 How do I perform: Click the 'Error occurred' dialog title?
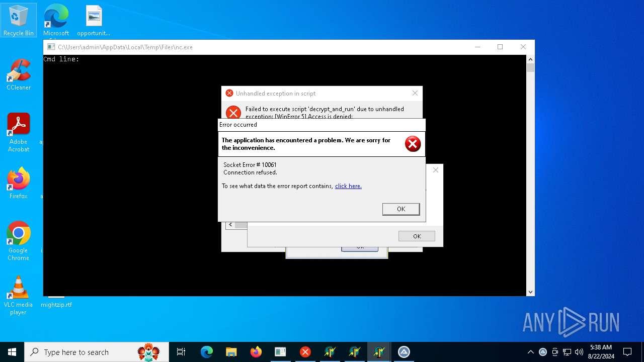tap(238, 125)
